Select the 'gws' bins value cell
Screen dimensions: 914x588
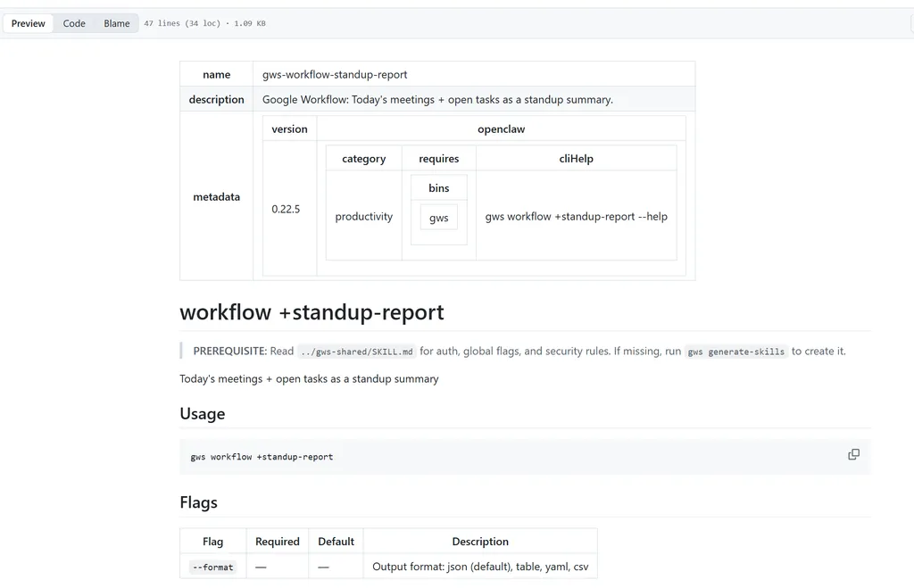438,218
